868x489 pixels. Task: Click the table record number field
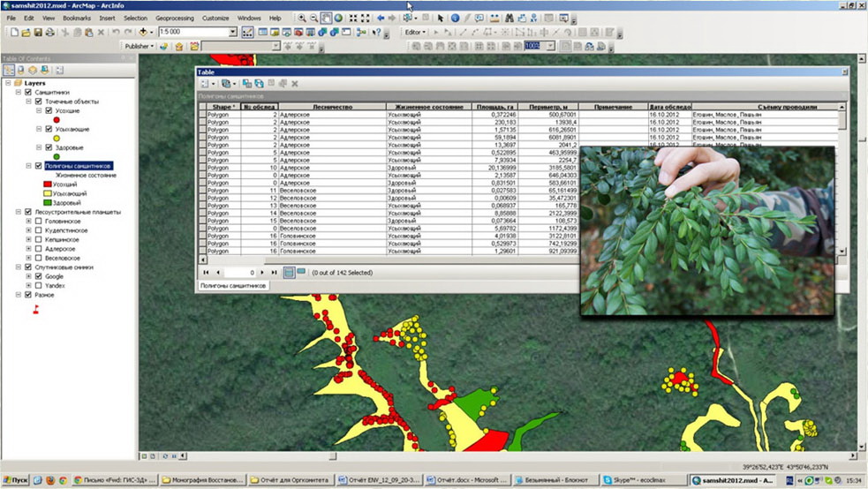(x=239, y=272)
